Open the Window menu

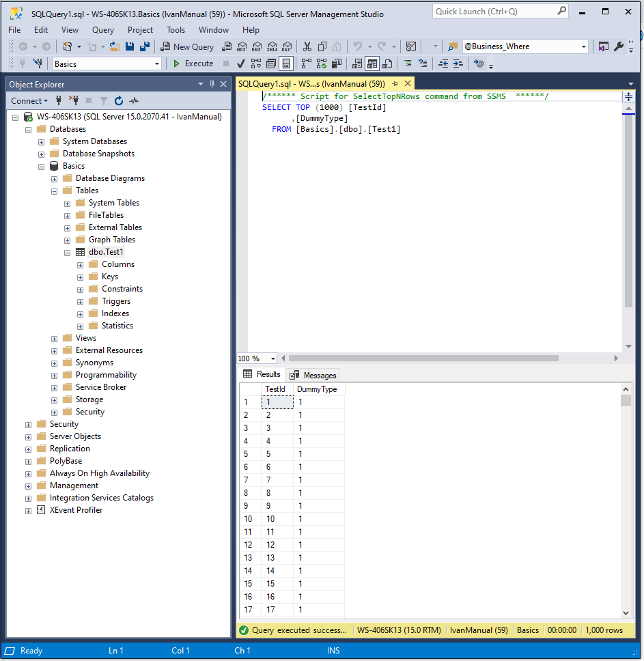pyautogui.click(x=214, y=30)
